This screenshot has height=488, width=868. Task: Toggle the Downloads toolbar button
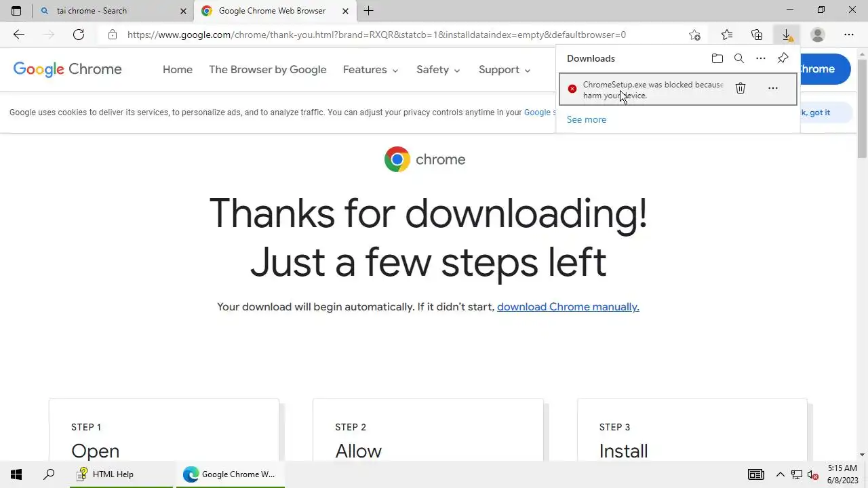point(787,35)
